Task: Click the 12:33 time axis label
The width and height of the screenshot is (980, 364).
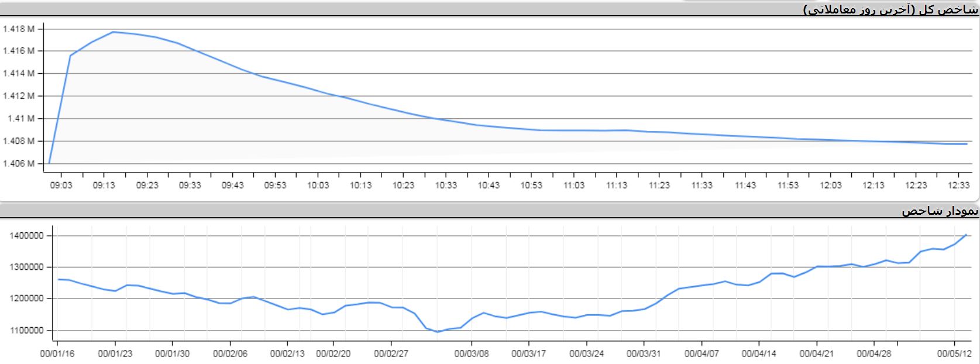Action: tap(958, 185)
